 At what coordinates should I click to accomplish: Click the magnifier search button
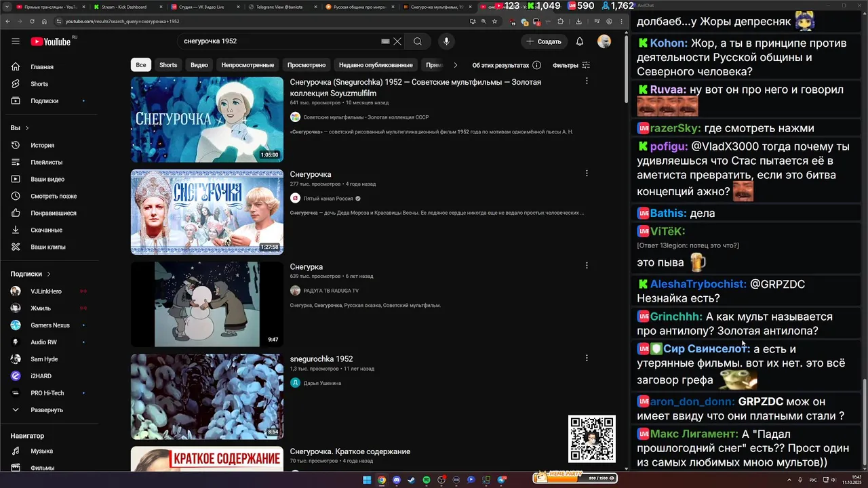pos(418,41)
